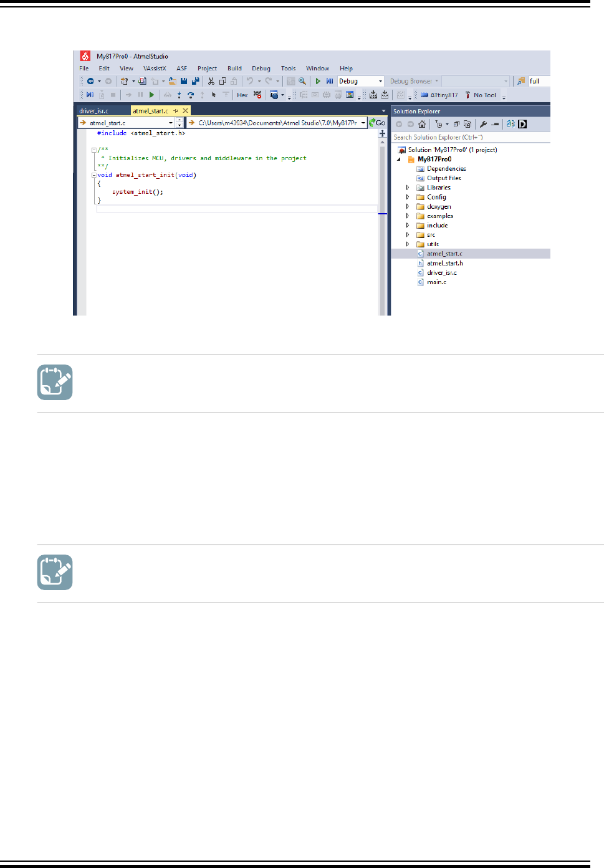Open the Debug menu
This screenshot has height=868, width=604.
tap(261, 69)
